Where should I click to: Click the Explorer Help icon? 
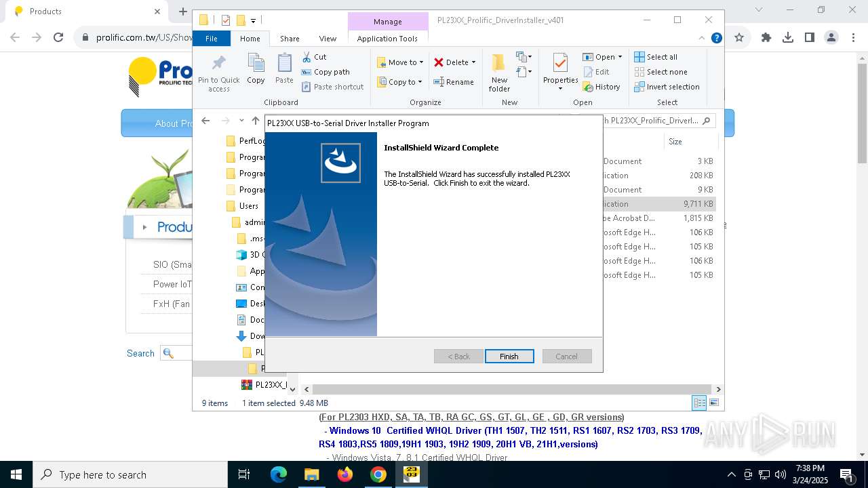[716, 39]
